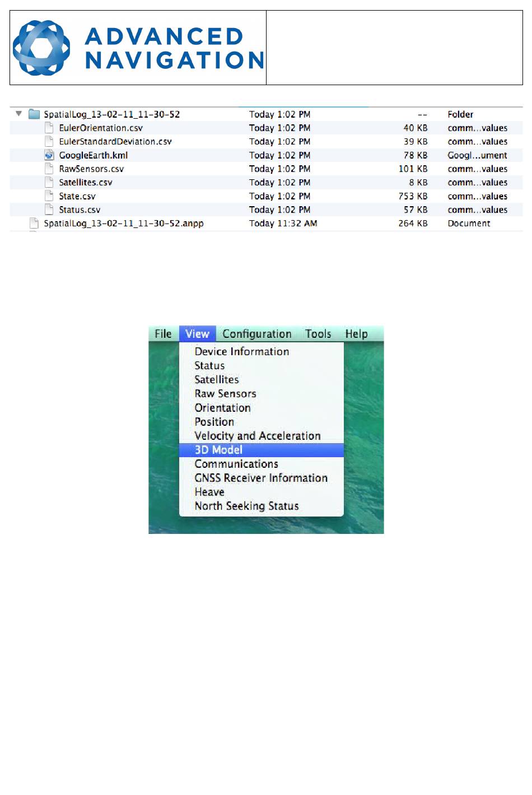
Task: Open the Tools menu
Action: (318, 334)
